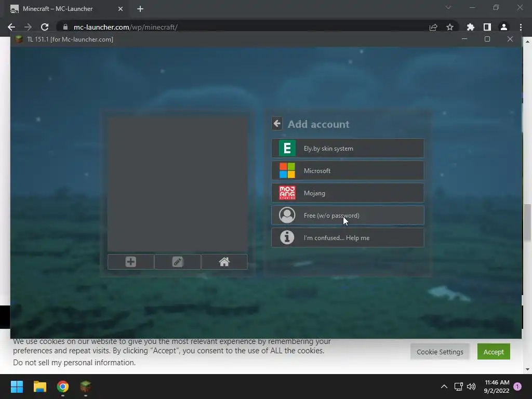This screenshot has width=532, height=399.
Task: Minimize the TL launcher window
Action: (x=464, y=39)
